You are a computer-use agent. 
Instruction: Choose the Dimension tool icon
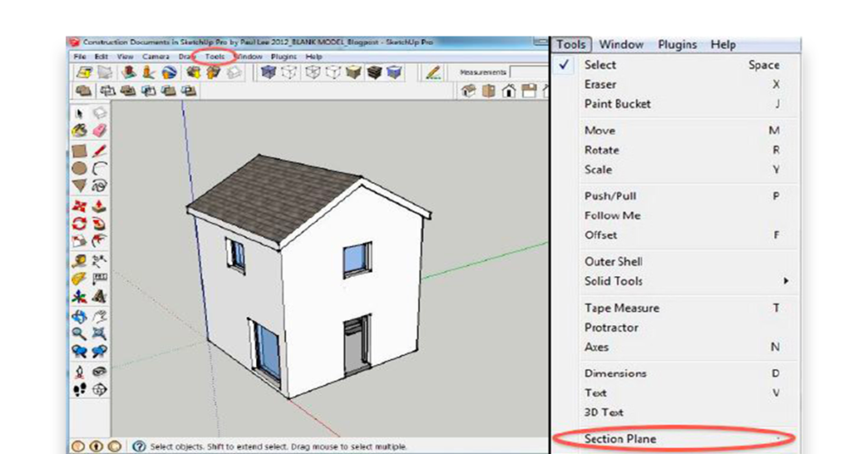[x=100, y=261]
